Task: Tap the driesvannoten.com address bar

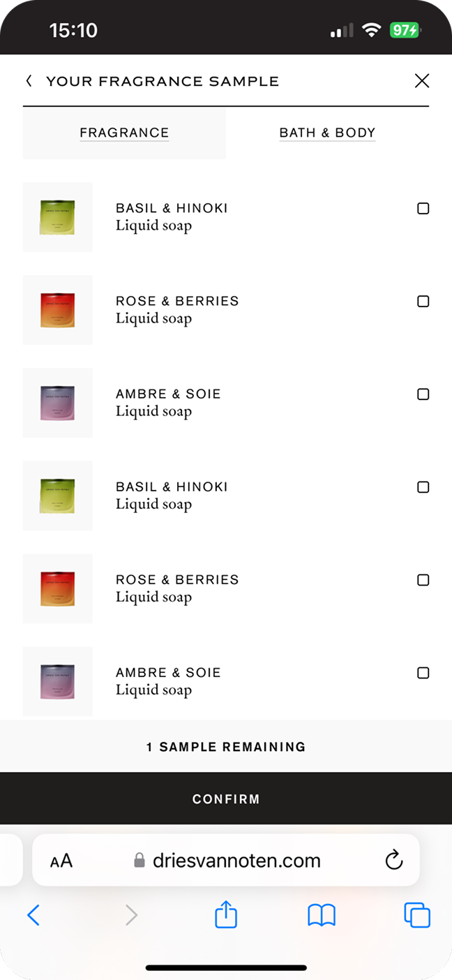Action: [227, 860]
